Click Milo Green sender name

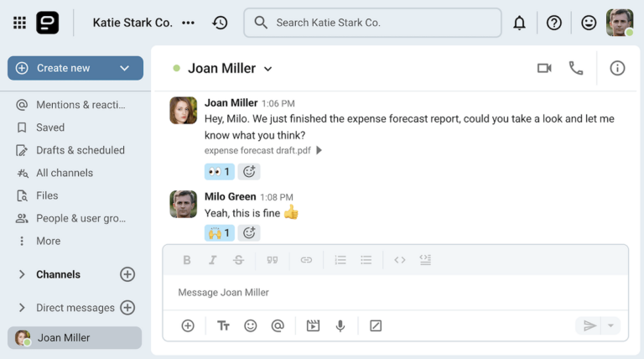pos(230,197)
